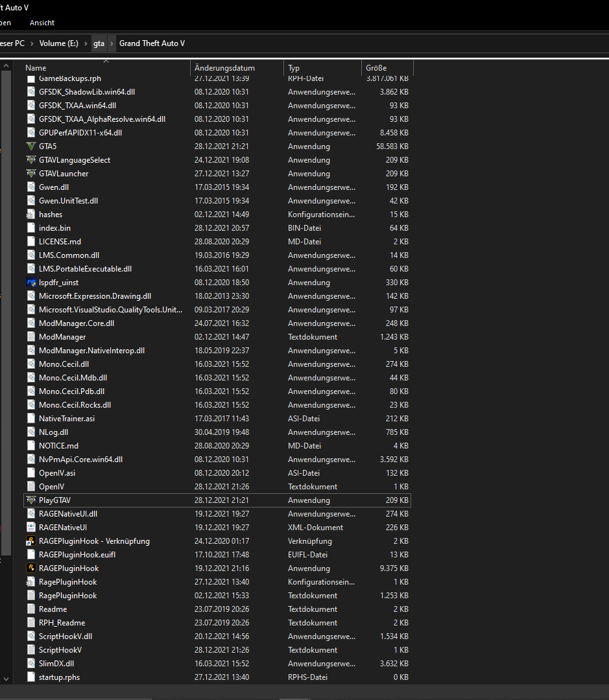
Task: Sort files by Änderungsdatum column header
Action: click(225, 68)
